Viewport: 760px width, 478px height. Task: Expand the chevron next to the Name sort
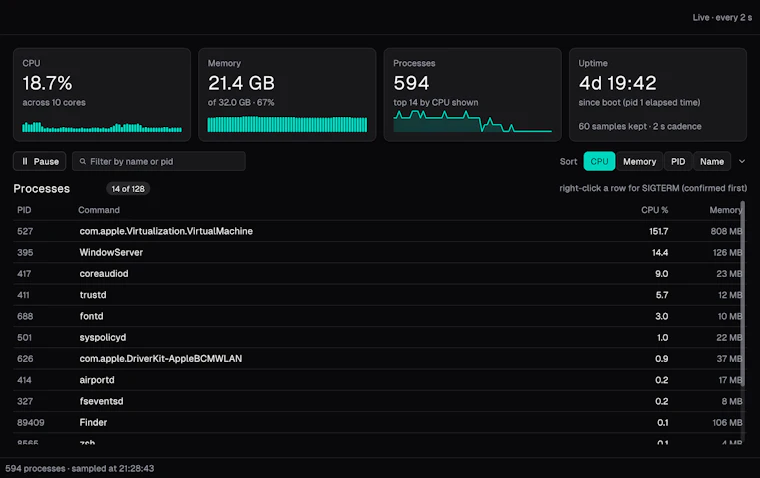pos(742,161)
